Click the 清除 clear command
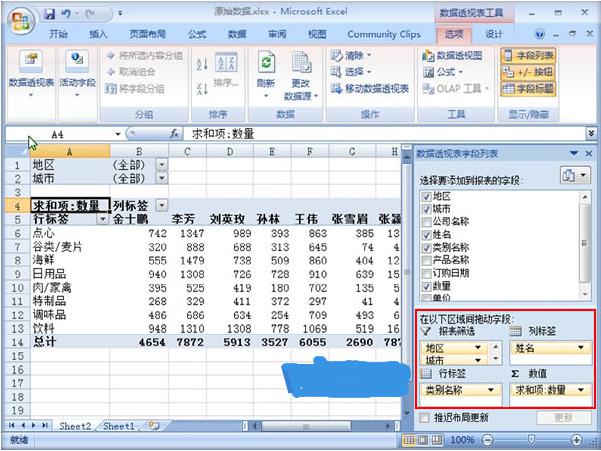 click(x=351, y=56)
